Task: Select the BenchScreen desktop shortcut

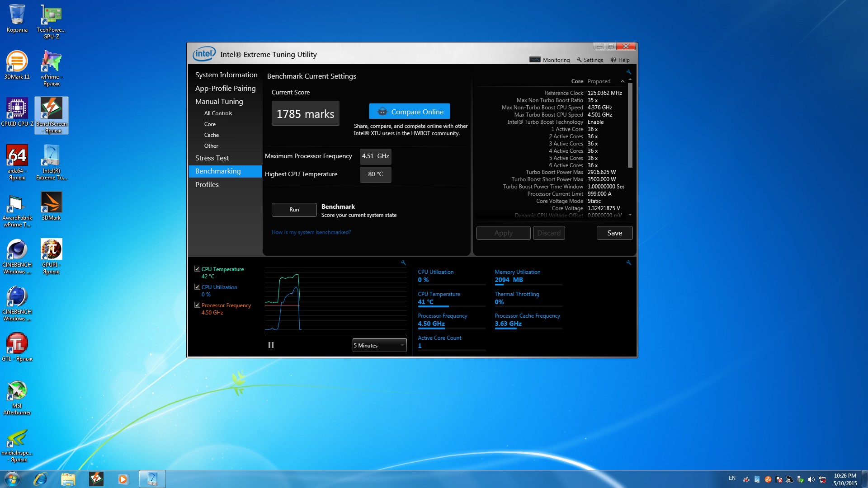Action: pyautogui.click(x=52, y=115)
